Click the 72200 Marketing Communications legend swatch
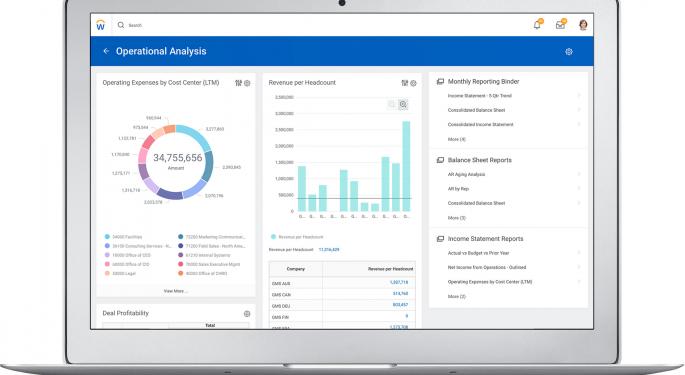Image resolution: width=685 pixels, height=375 pixels. [x=180, y=237]
